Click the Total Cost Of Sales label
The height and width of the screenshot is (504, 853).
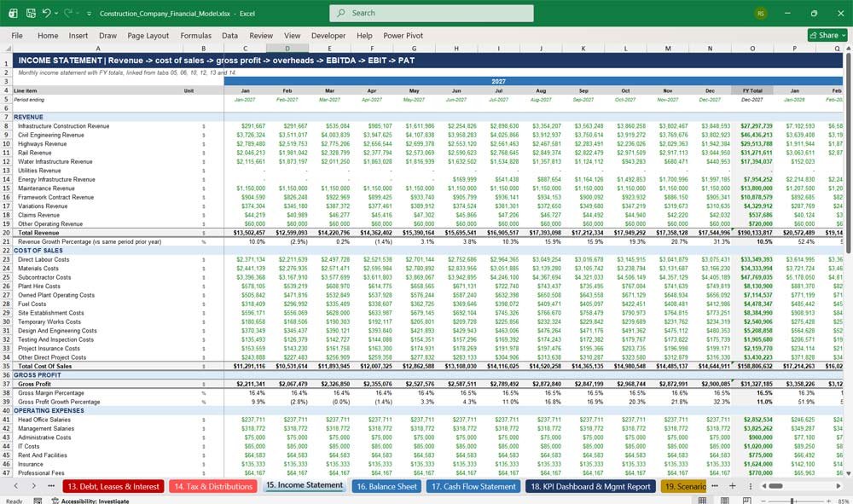[x=44, y=366]
